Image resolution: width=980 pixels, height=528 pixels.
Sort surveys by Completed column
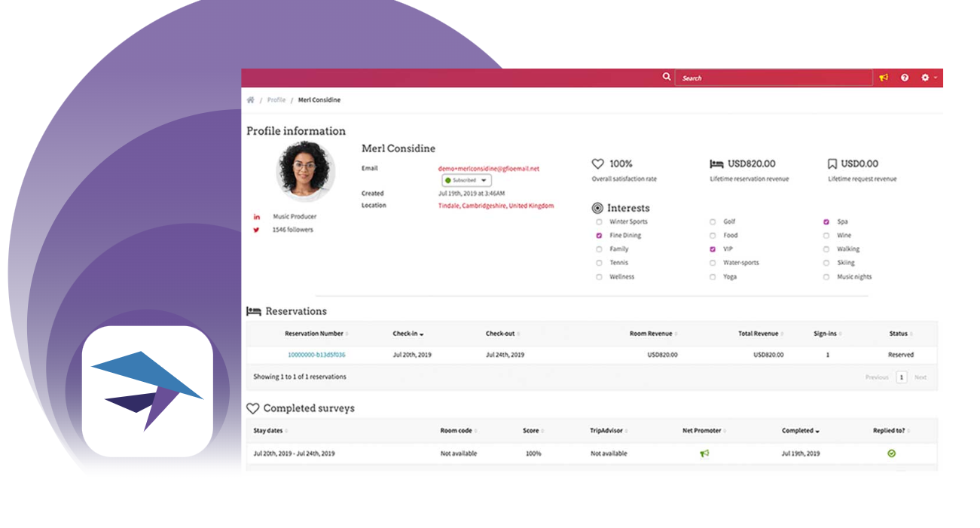(801, 431)
